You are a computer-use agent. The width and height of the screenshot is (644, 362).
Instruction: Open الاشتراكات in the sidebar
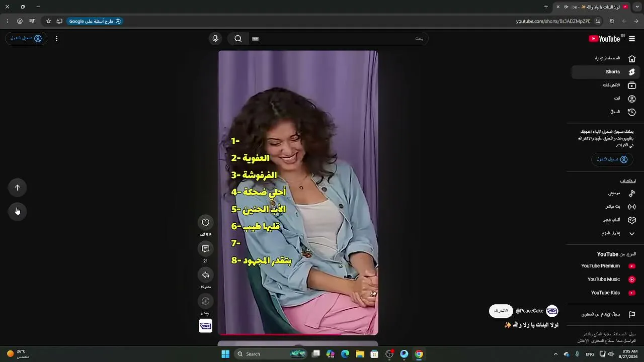(x=605, y=85)
